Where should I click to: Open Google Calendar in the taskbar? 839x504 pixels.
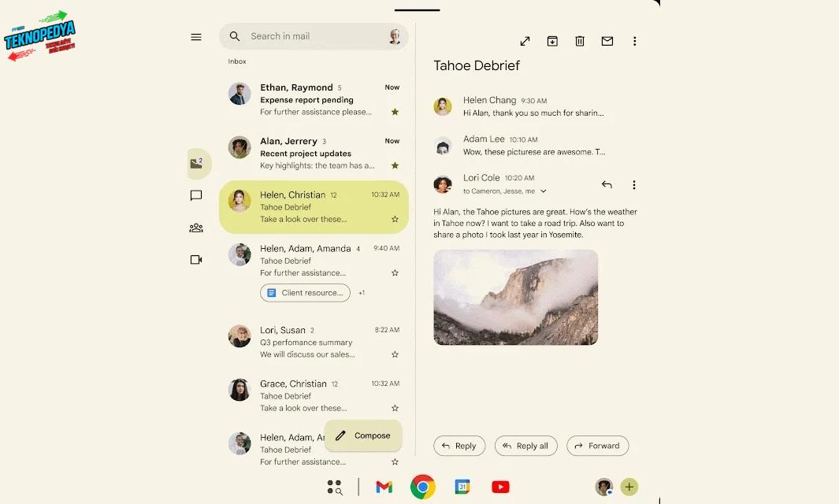pyautogui.click(x=462, y=487)
